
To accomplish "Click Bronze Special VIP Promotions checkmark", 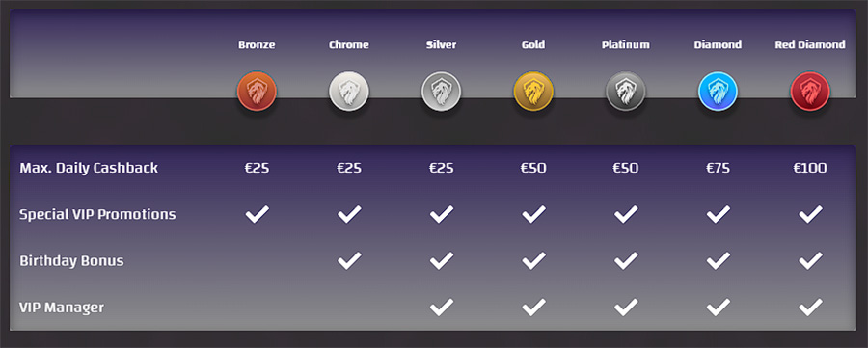I will click(257, 214).
